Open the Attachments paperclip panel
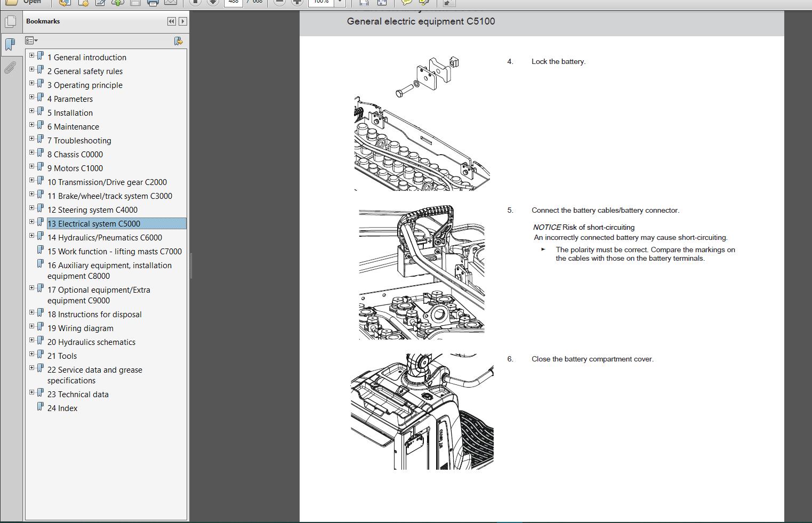The image size is (812, 523). click(x=10, y=67)
